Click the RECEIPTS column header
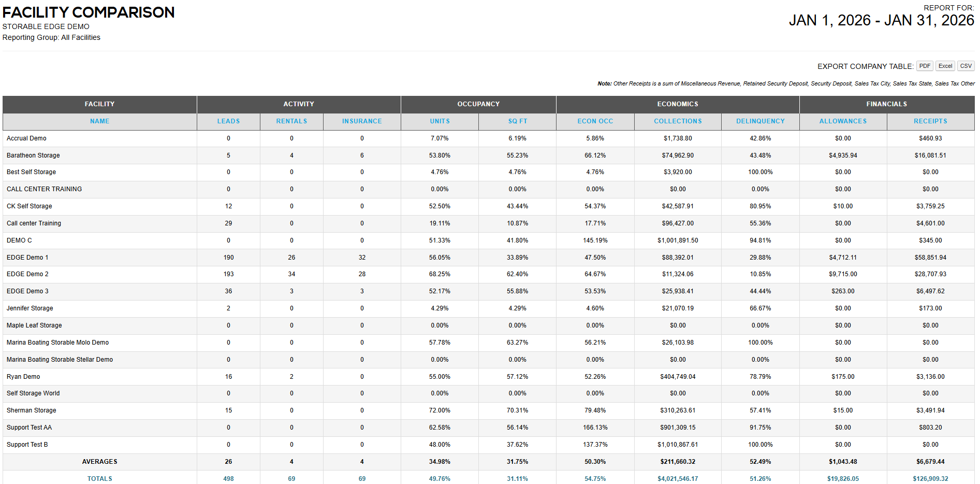 (x=930, y=121)
